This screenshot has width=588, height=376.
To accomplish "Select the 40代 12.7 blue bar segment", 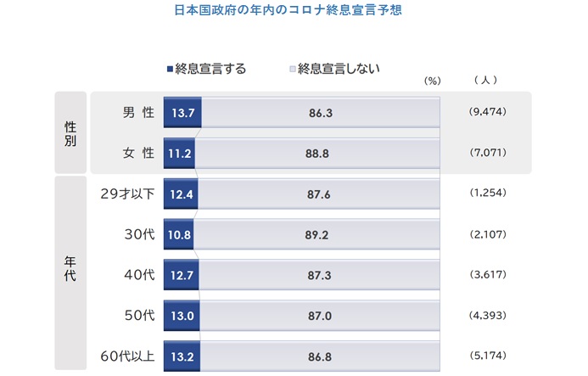I will [x=182, y=275].
